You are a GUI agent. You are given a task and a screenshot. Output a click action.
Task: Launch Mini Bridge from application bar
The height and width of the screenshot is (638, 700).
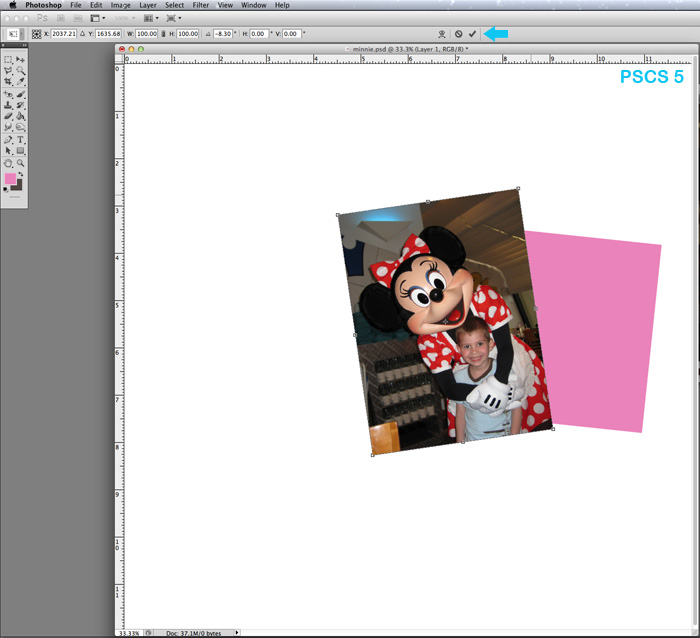[x=78, y=18]
